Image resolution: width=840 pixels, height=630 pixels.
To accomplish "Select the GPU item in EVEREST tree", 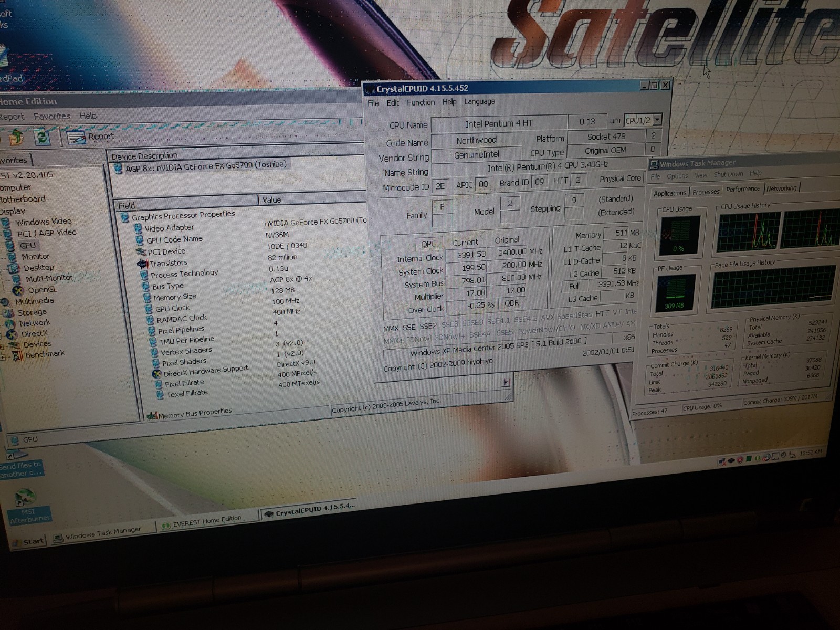I will point(27,245).
